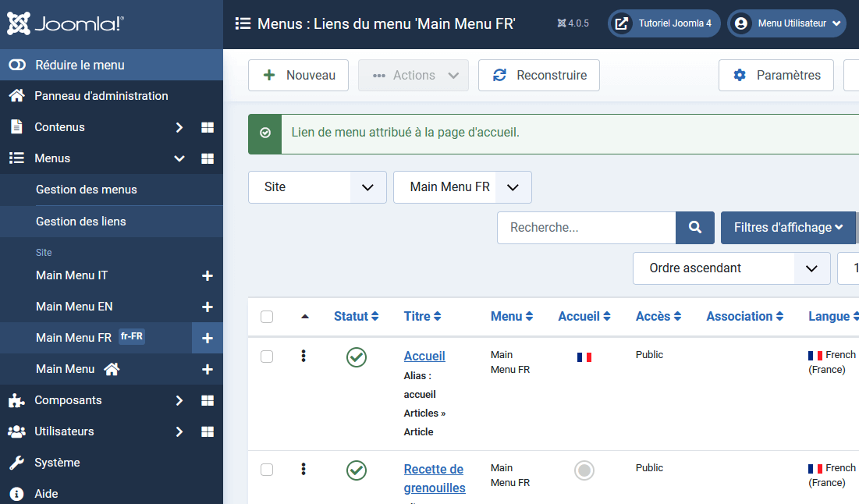Open the Système menu in the sidebar
The image size is (859, 504).
tap(57, 462)
